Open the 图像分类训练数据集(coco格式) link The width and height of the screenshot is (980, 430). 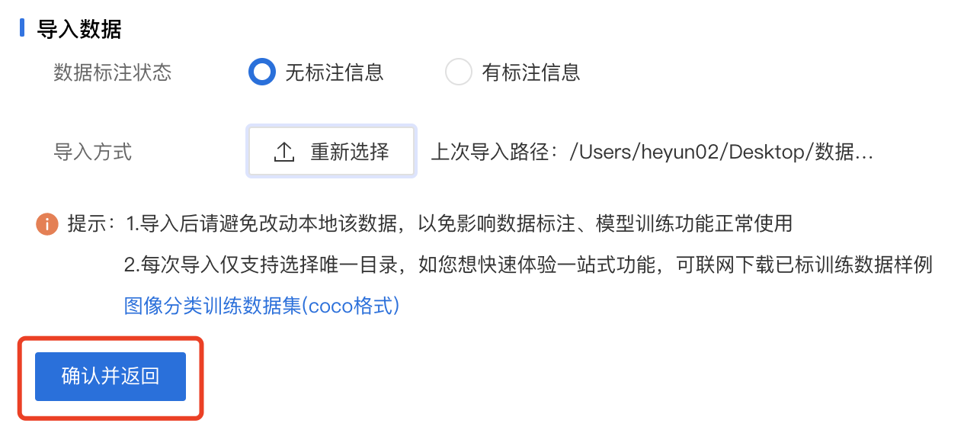pos(262,306)
